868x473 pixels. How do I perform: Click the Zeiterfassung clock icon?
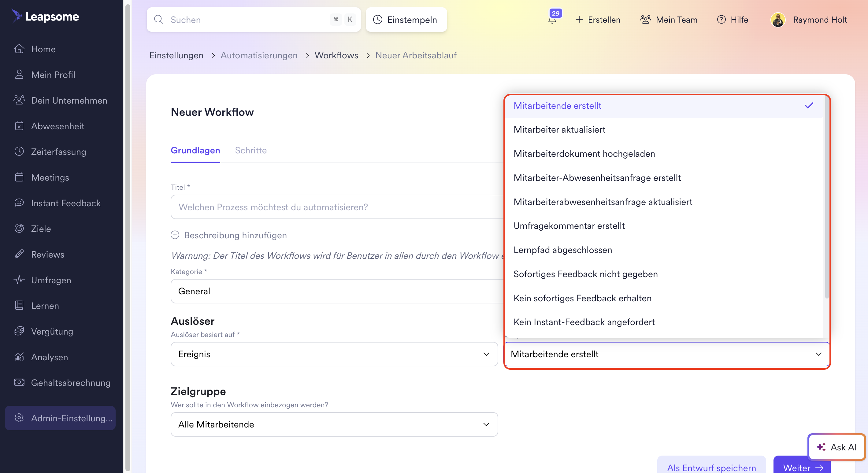[x=19, y=152]
